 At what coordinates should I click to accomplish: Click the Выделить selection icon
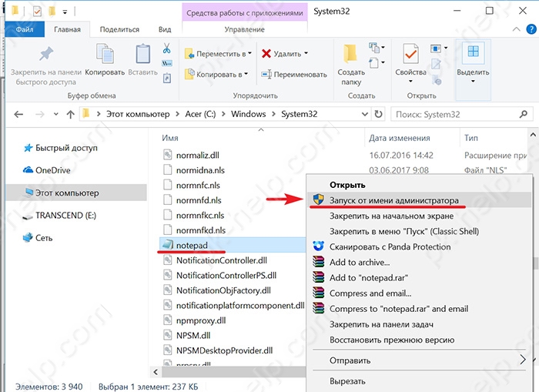473,52
